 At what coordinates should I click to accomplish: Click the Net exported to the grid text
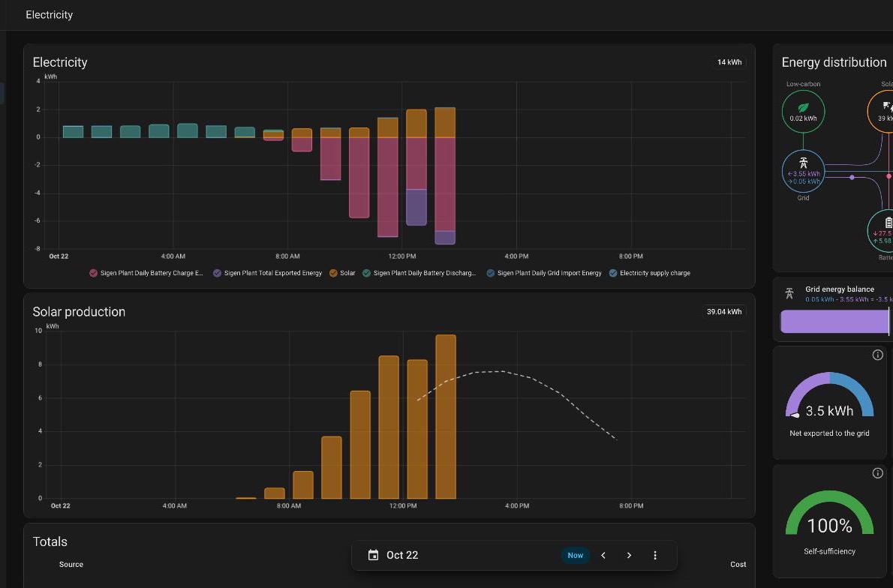829,433
